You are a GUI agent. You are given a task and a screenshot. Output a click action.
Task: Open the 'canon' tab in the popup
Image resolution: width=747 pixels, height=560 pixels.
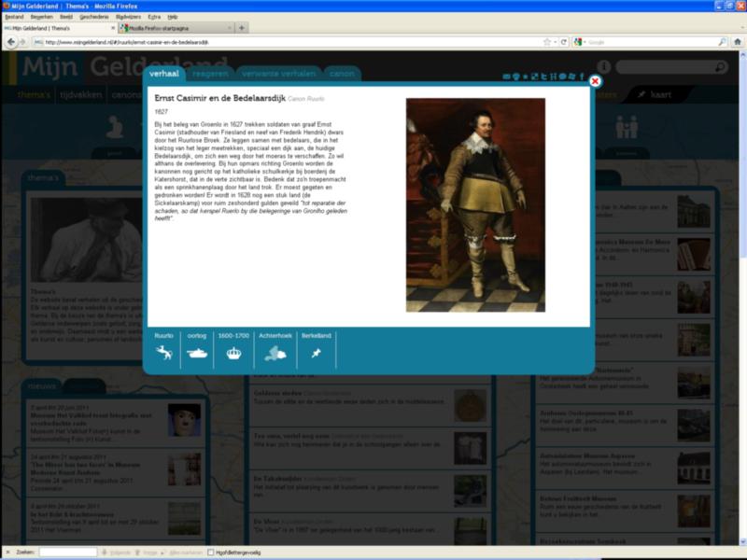[342, 74]
